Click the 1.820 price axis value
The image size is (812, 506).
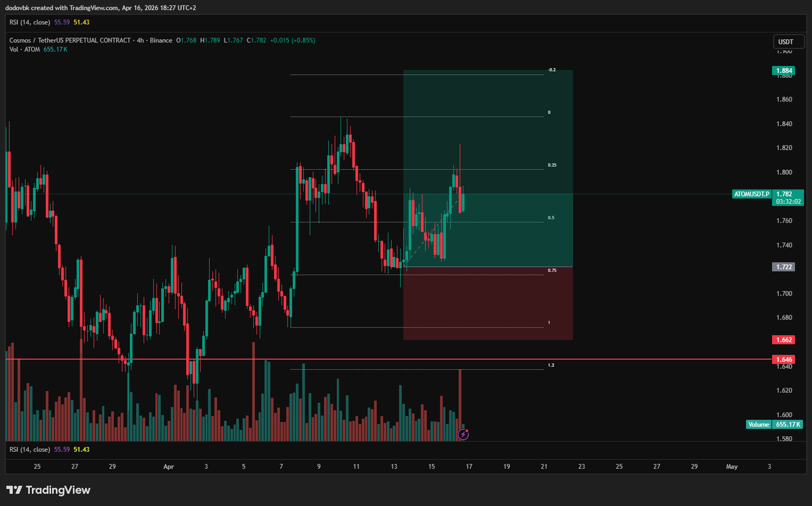(785, 147)
